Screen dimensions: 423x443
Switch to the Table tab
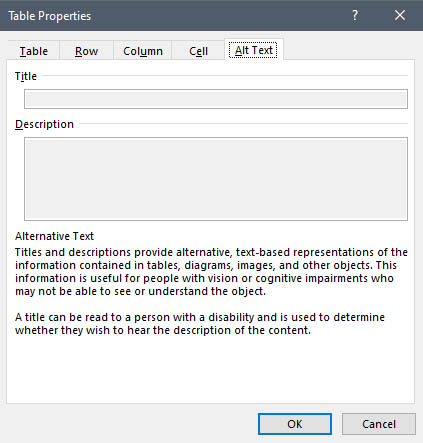[34, 51]
